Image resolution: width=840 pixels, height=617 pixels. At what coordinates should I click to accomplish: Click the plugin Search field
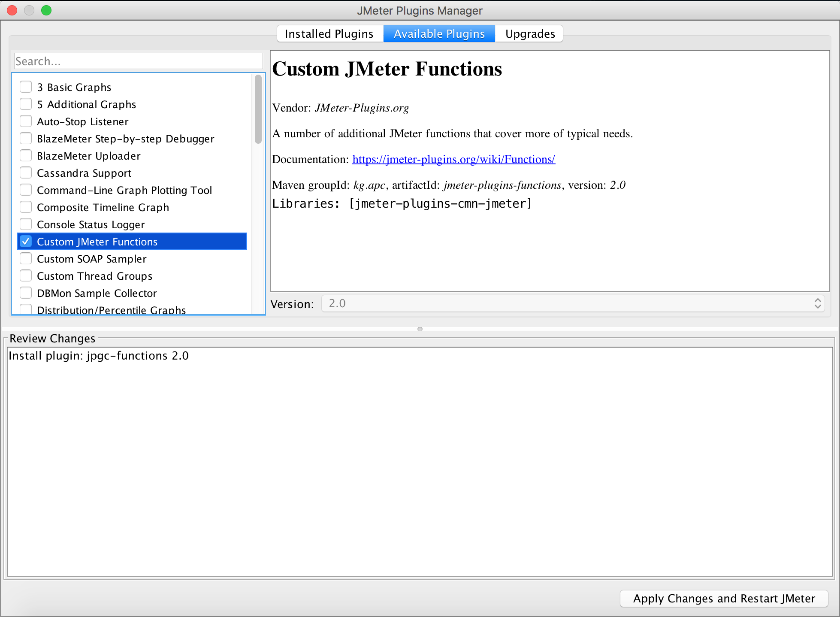138,61
